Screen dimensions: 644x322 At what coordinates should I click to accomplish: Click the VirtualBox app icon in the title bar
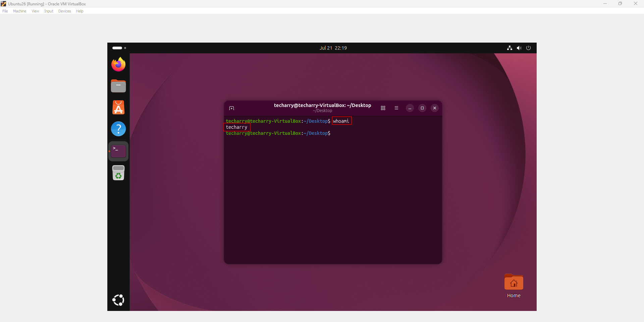[3, 4]
